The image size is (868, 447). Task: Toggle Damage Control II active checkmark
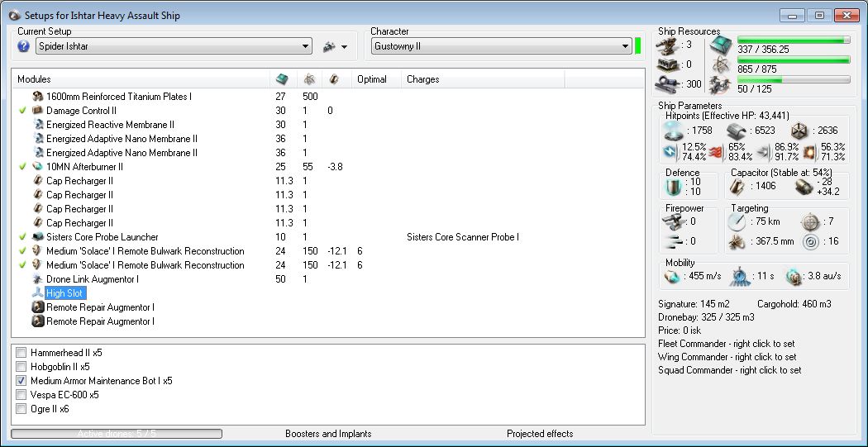click(22, 111)
